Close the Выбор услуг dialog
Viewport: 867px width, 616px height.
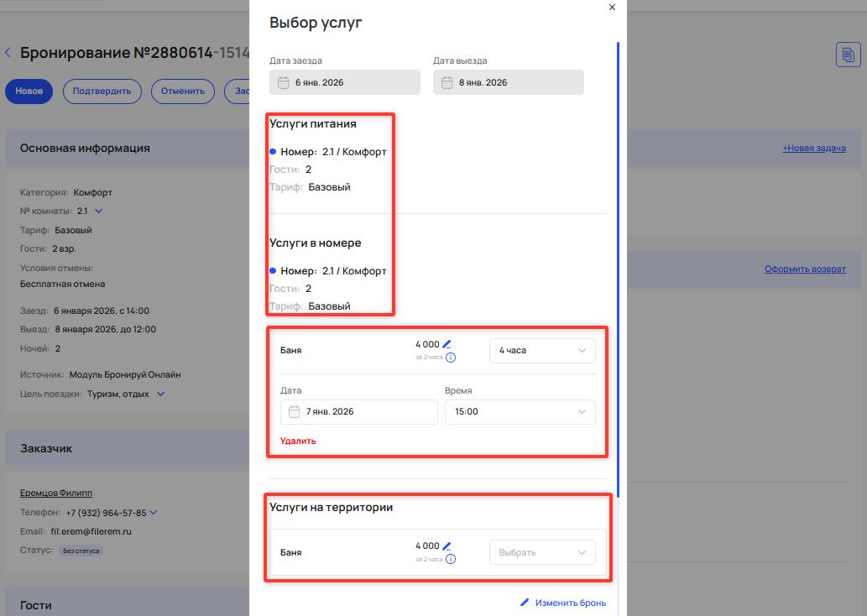tap(612, 8)
